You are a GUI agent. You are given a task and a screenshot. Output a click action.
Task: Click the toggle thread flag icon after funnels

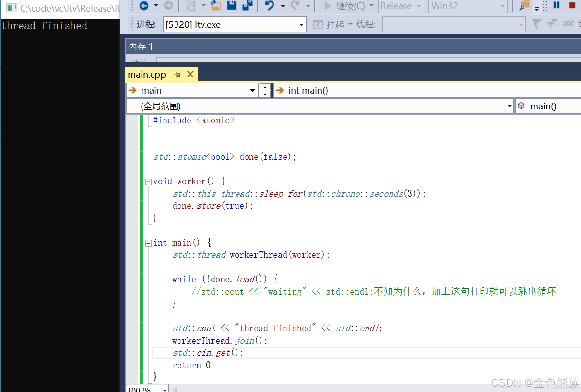click(568, 24)
